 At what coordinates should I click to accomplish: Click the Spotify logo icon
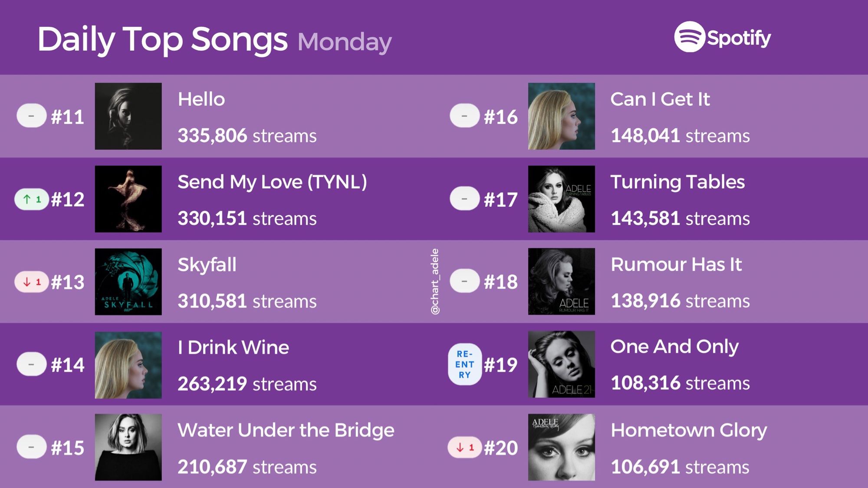[689, 37]
